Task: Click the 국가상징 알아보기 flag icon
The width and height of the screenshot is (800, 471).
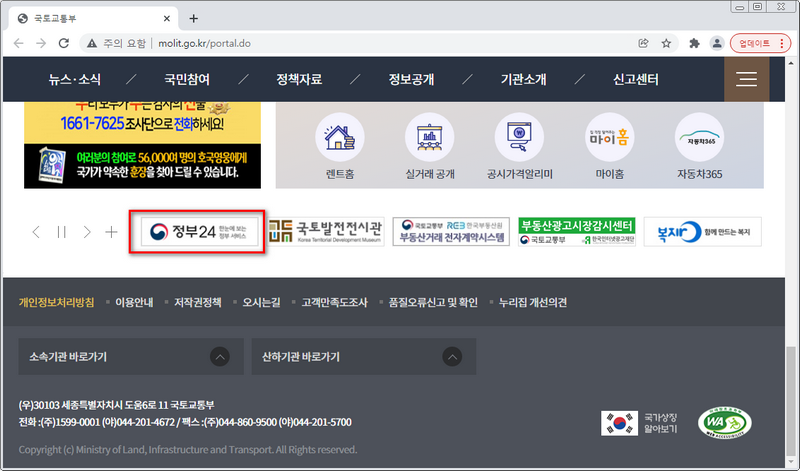Action: pyautogui.click(x=619, y=423)
